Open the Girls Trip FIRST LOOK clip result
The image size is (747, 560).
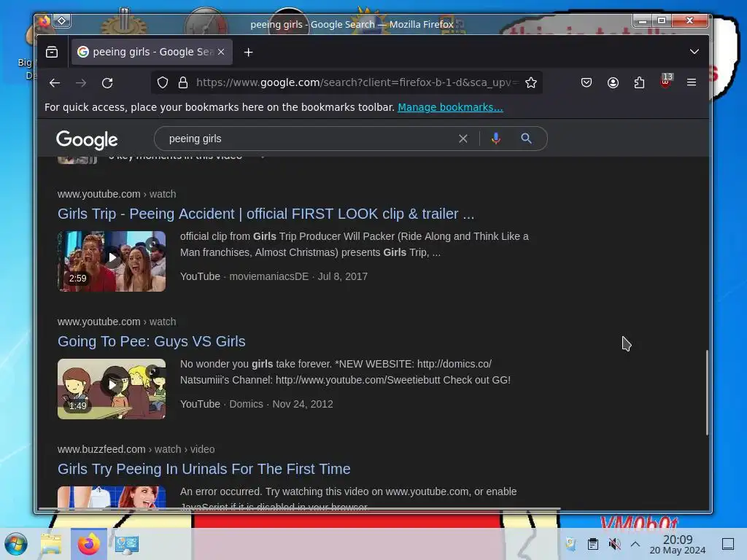(266, 214)
